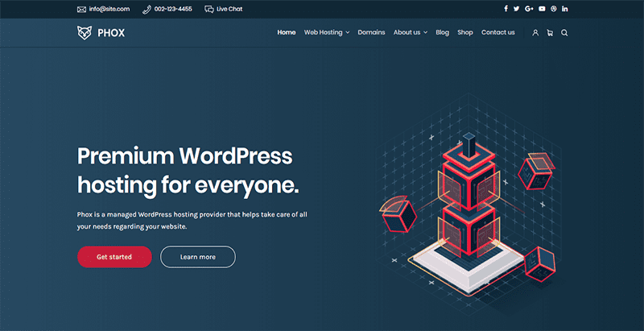Open the Dribbble social icon

point(554,9)
